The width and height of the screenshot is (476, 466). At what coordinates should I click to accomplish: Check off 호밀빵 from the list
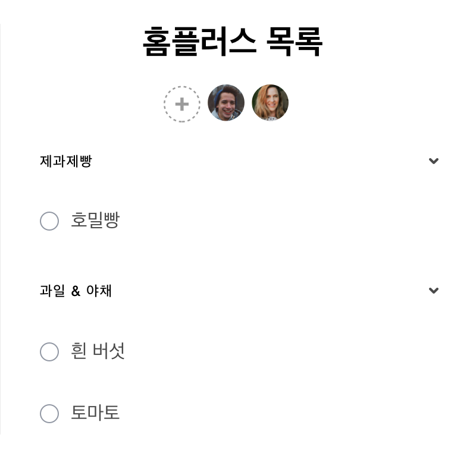[49, 221]
